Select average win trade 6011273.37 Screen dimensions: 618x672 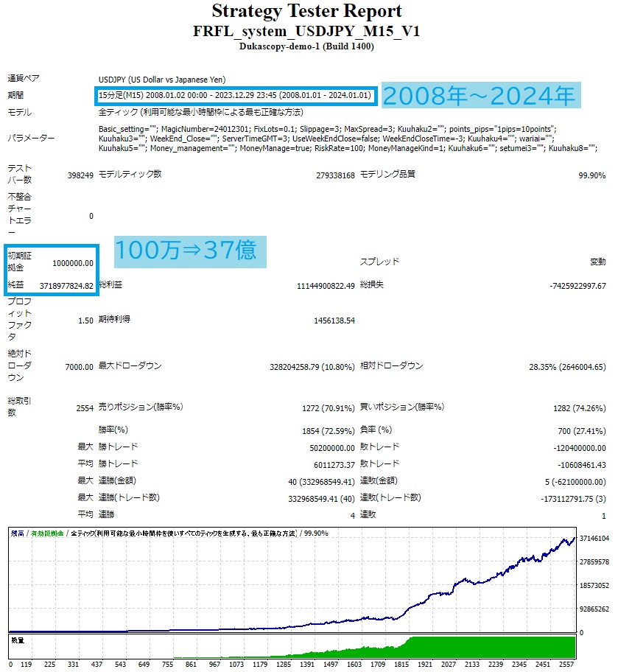point(334,465)
